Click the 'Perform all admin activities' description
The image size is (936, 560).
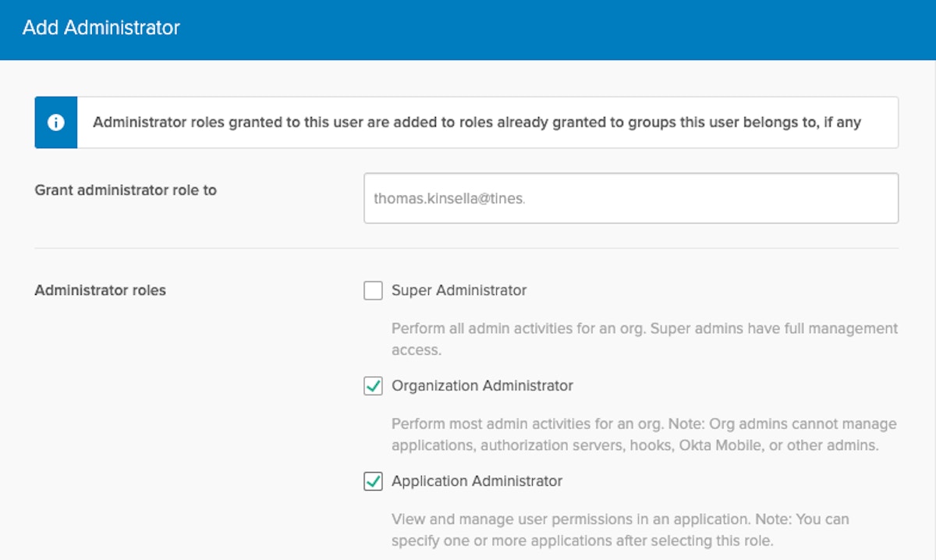pyautogui.click(x=643, y=338)
